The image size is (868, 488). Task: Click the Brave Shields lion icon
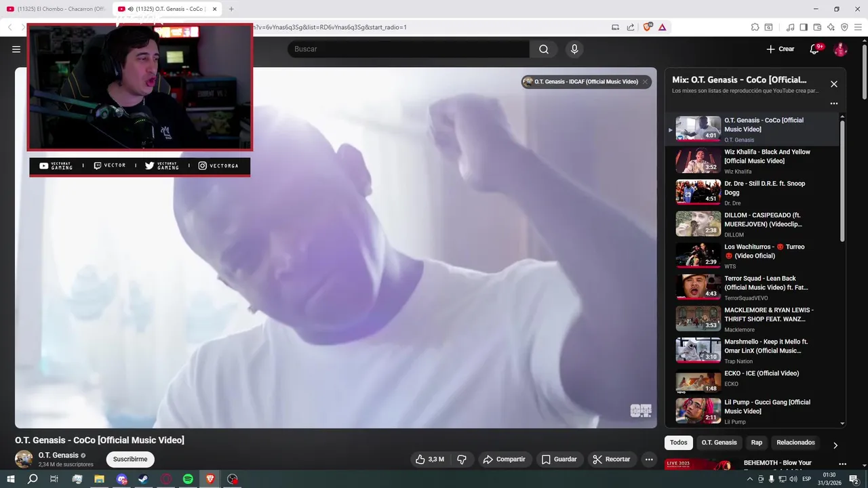click(x=647, y=27)
